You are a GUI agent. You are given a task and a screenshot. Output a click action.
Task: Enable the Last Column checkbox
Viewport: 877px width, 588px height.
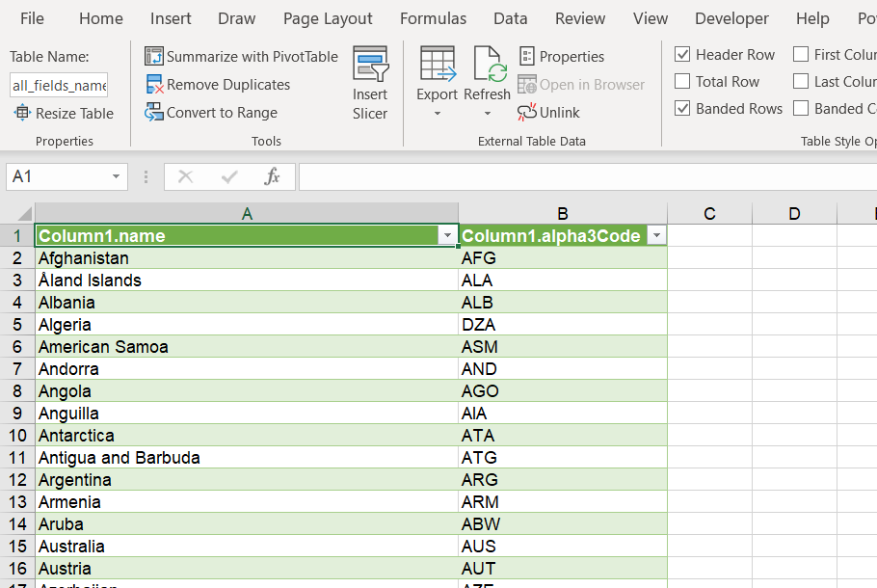pos(801,81)
